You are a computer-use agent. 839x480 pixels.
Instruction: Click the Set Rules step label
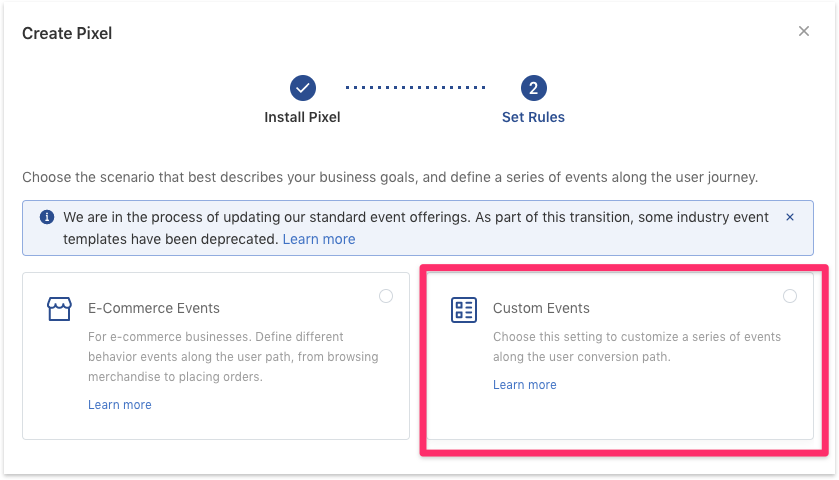pos(533,117)
